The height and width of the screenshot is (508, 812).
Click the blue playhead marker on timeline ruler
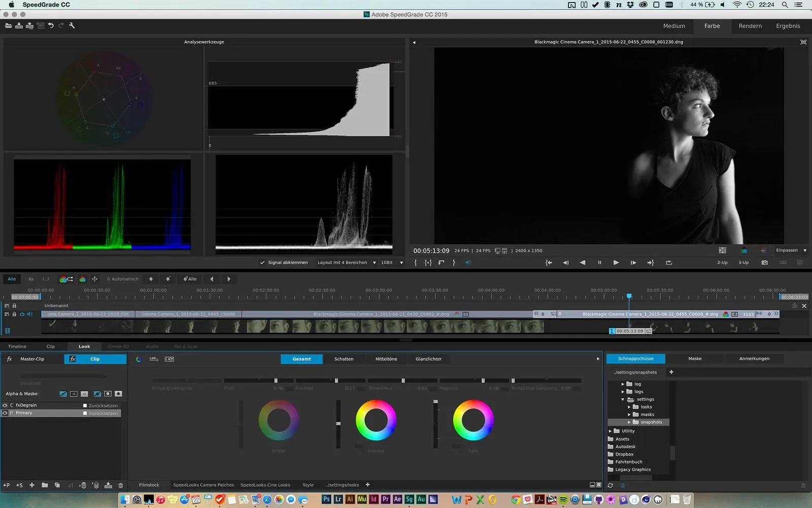click(x=629, y=296)
